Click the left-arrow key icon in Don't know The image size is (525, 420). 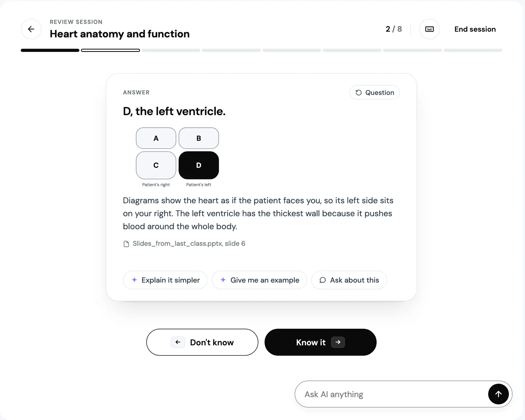point(178,342)
